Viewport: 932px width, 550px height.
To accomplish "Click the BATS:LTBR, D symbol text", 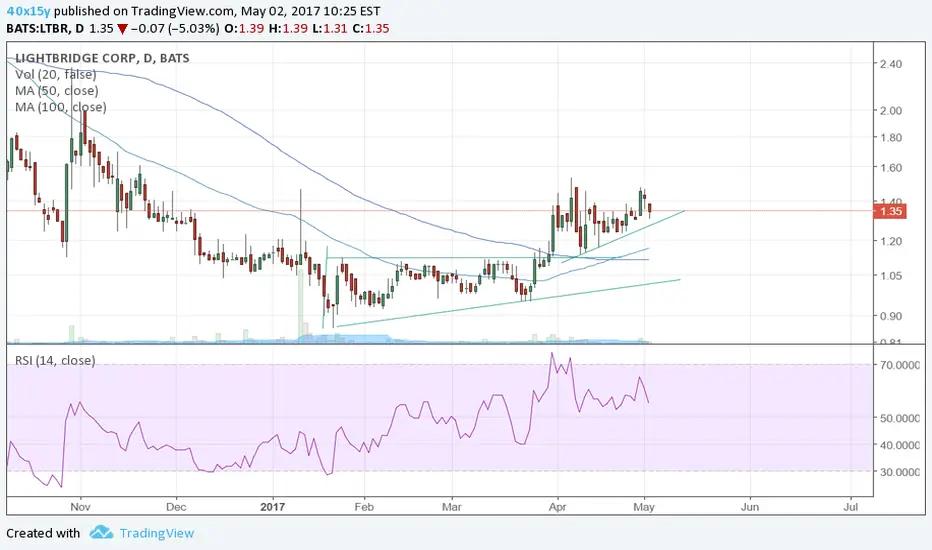I will [x=45, y=28].
